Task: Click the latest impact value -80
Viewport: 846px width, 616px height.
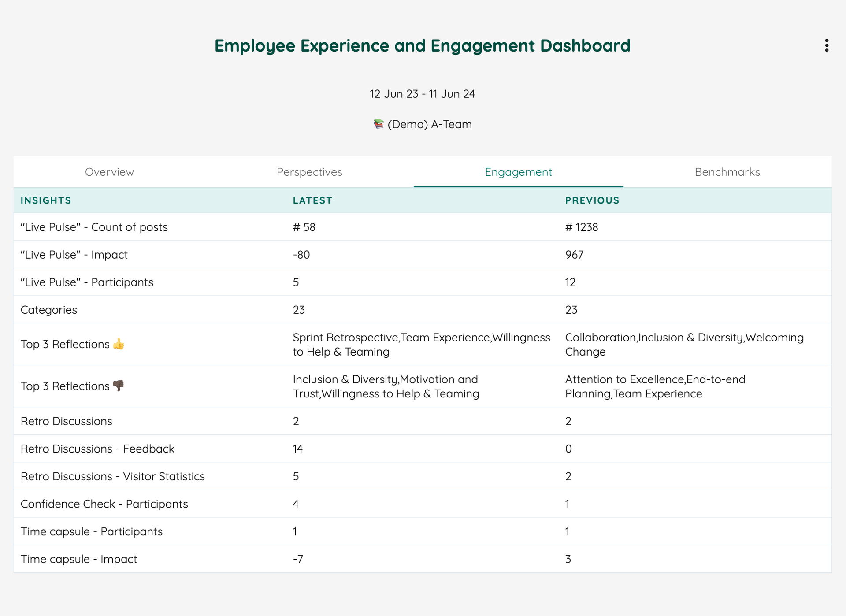Action: coord(301,255)
